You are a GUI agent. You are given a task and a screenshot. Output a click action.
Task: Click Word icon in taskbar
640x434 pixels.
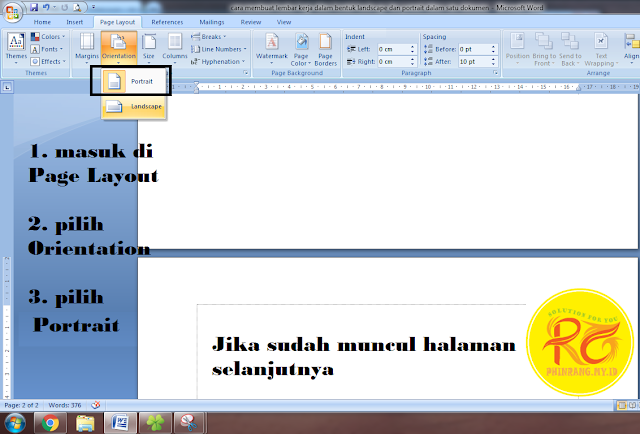coord(120,423)
